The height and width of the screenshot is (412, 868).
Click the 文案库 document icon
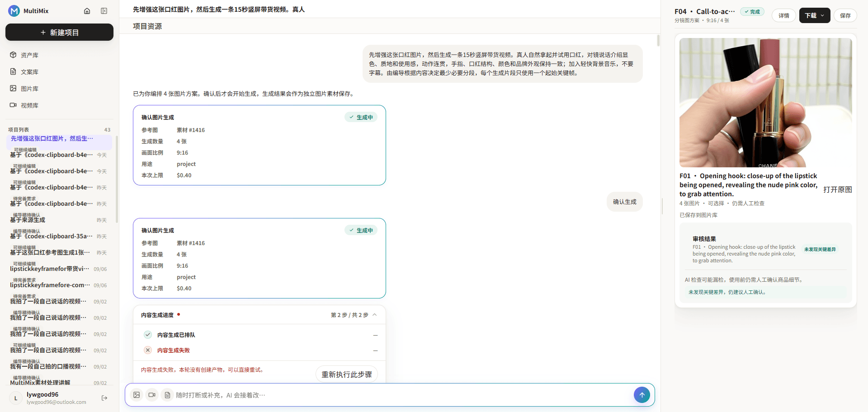pyautogui.click(x=13, y=71)
